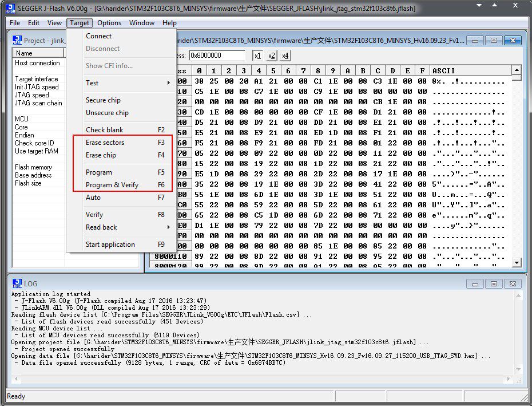Click LOG horizontal scroll left arrow
The width and height of the screenshot is (532, 406).
15,379
